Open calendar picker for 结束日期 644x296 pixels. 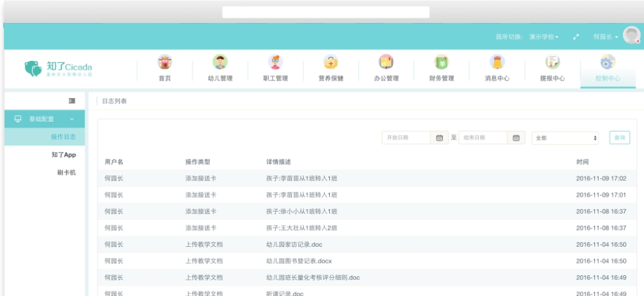(516, 138)
